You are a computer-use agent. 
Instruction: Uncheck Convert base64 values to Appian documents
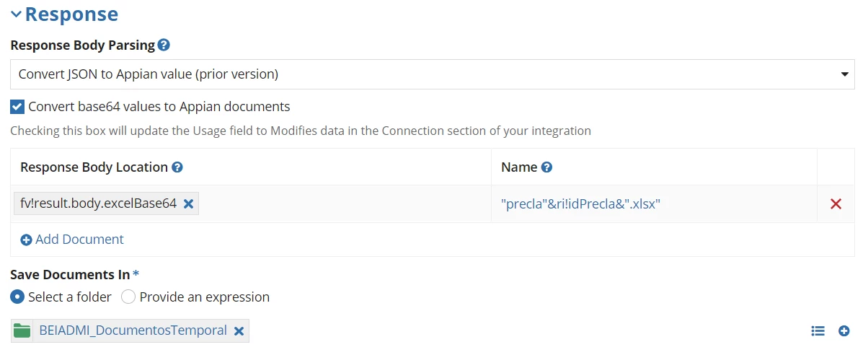(17, 107)
